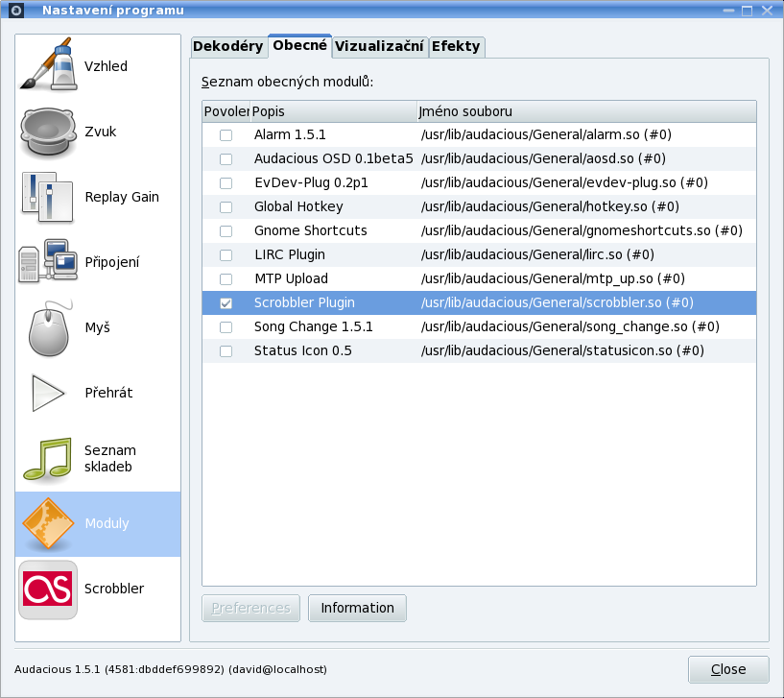This screenshot has height=698, width=784.
Task: Click the Audacious 1.5.1 version text
Action: pyautogui.click(x=171, y=669)
